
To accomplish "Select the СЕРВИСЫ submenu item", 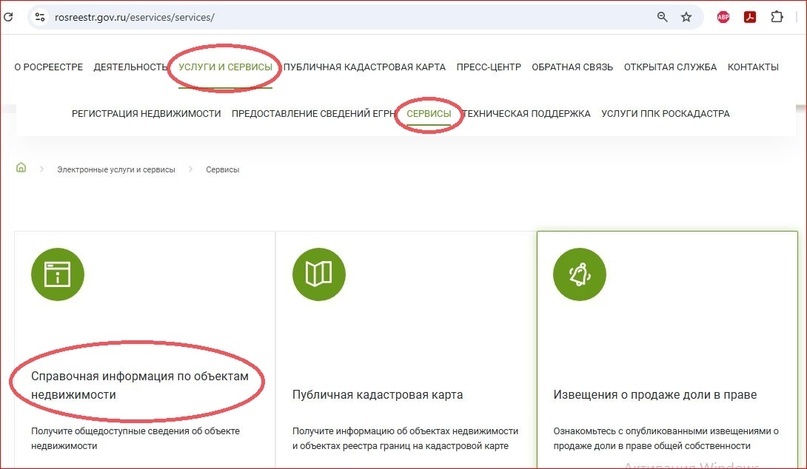I will [429, 114].
